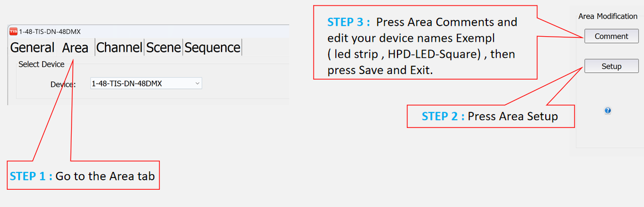This screenshot has height=207, width=644.
Task: Go to the Area tab
Action: click(75, 48)
